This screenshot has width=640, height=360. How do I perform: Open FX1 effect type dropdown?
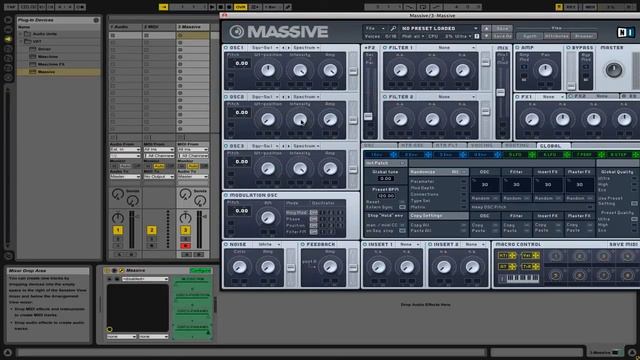pyautogui.click(x=551, y=97)
